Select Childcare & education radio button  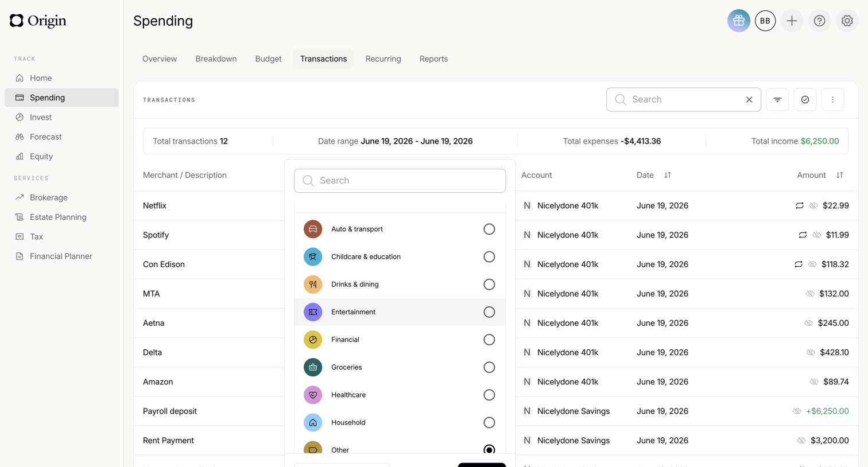point(489,256)
